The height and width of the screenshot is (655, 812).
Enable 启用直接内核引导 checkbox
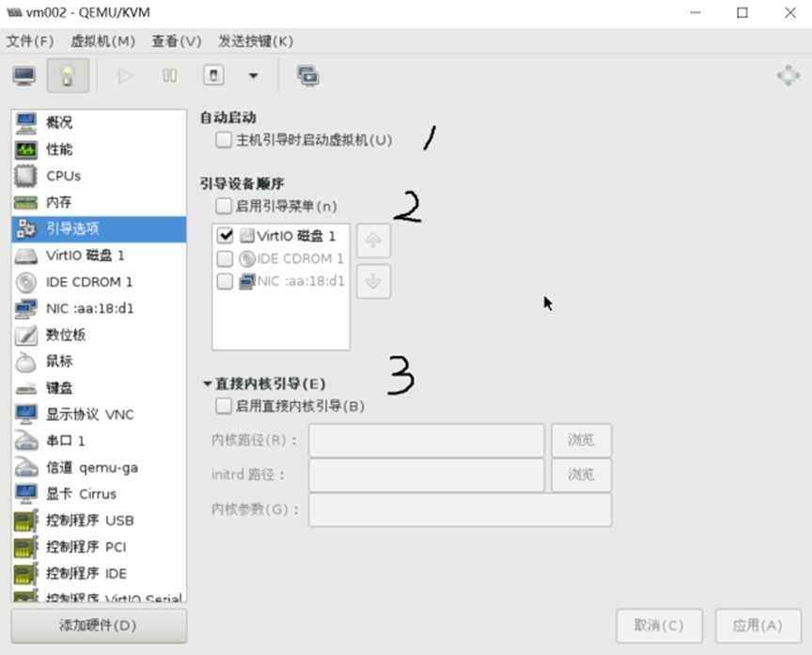pos(224,406)
